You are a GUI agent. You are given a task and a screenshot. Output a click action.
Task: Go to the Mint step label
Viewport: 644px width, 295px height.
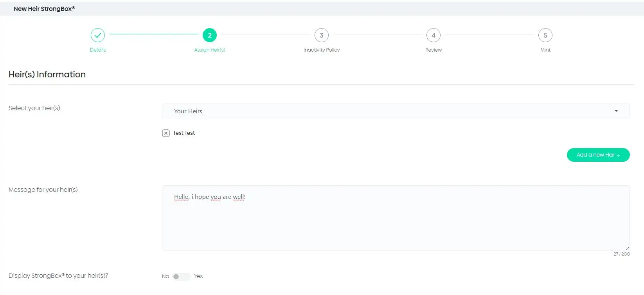coord(545,50)
